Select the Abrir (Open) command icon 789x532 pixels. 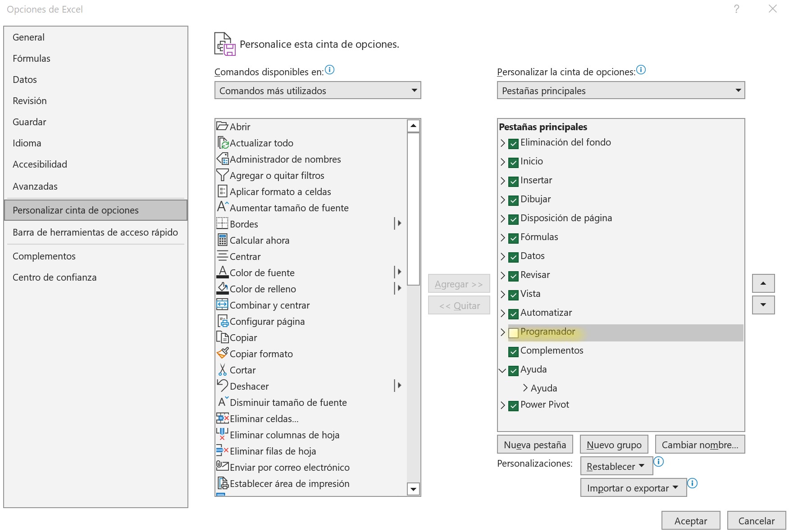[222, 127]
